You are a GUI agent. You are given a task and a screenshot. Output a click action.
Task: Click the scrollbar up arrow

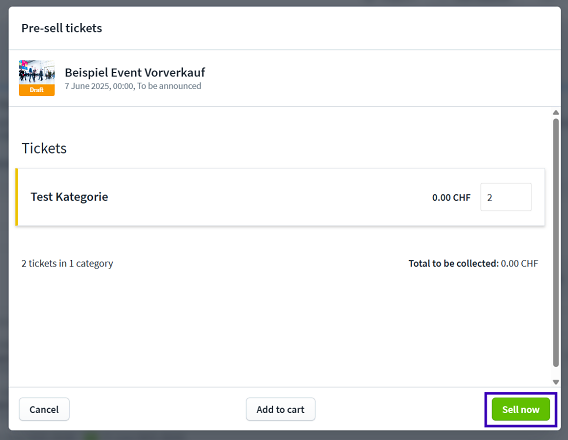tap(556, 113)
